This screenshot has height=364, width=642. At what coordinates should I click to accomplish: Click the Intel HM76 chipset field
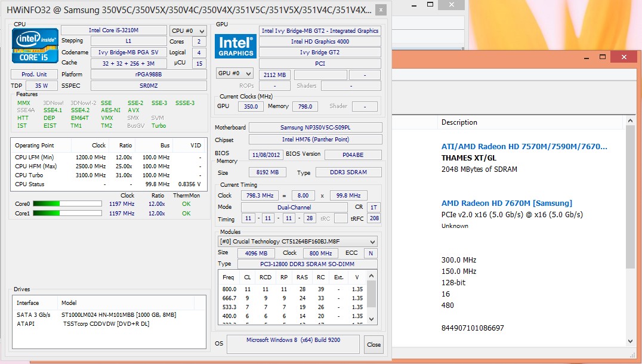point(315,139)
